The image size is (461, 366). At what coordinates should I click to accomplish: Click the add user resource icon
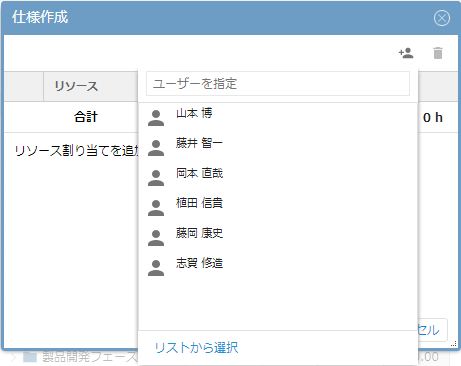(x=406, y=53)
